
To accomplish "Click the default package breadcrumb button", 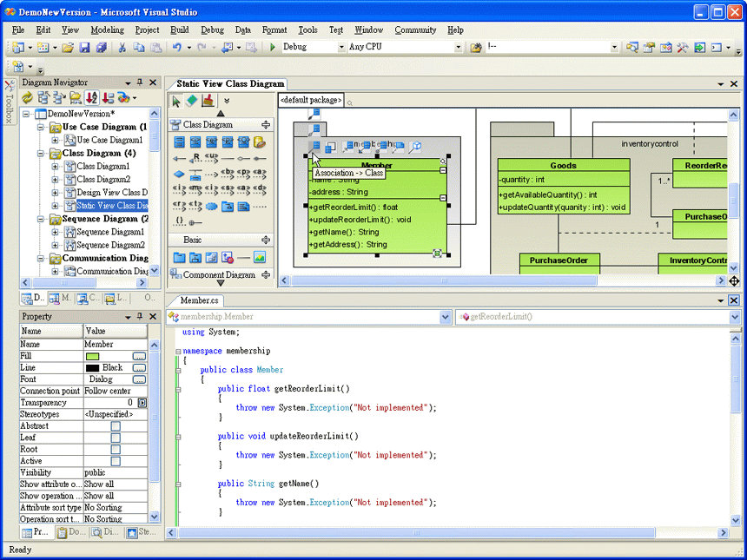I will [x=311, y=100].
